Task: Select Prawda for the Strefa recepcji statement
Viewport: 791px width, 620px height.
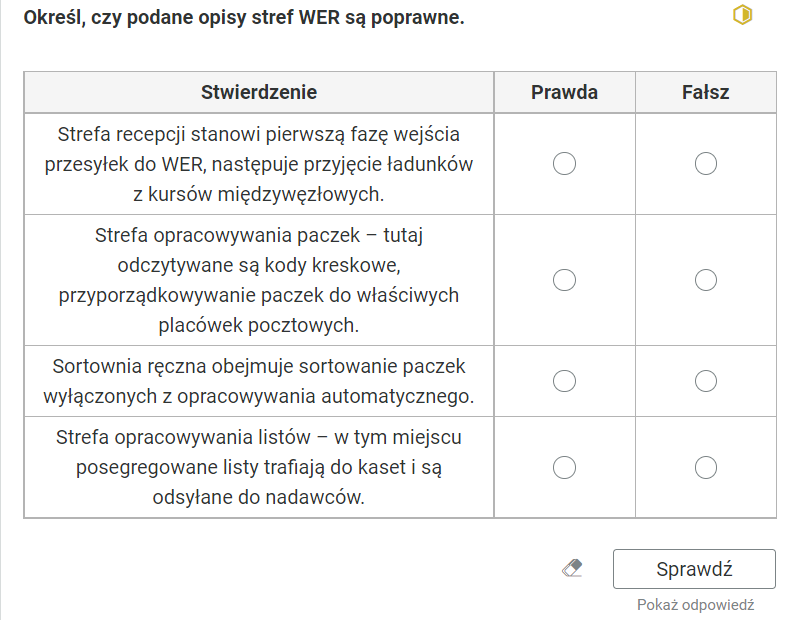Action: (564, 163)
